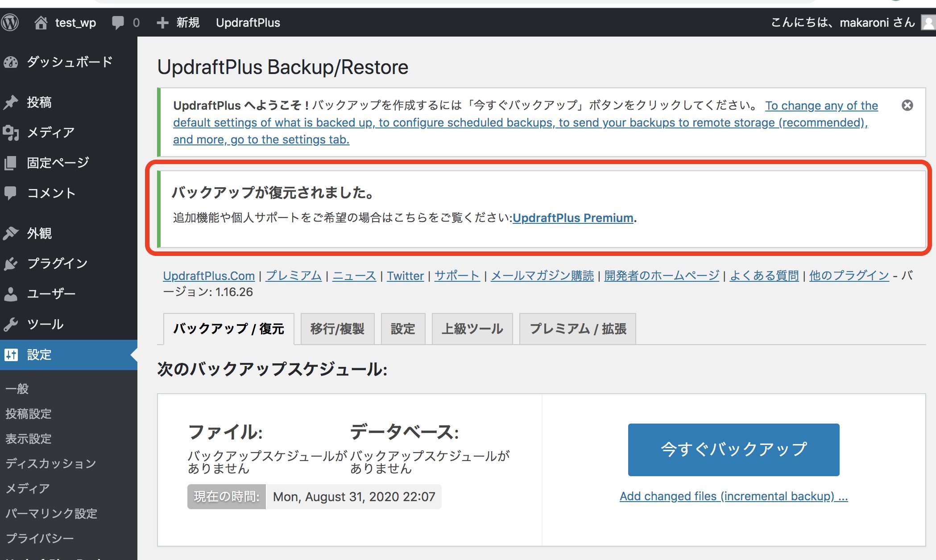Click Add changed files incremental backup link

733,496
